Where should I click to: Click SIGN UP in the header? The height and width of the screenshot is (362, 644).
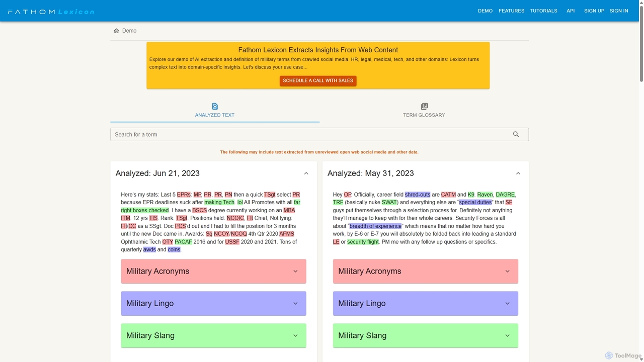(594, 11)
